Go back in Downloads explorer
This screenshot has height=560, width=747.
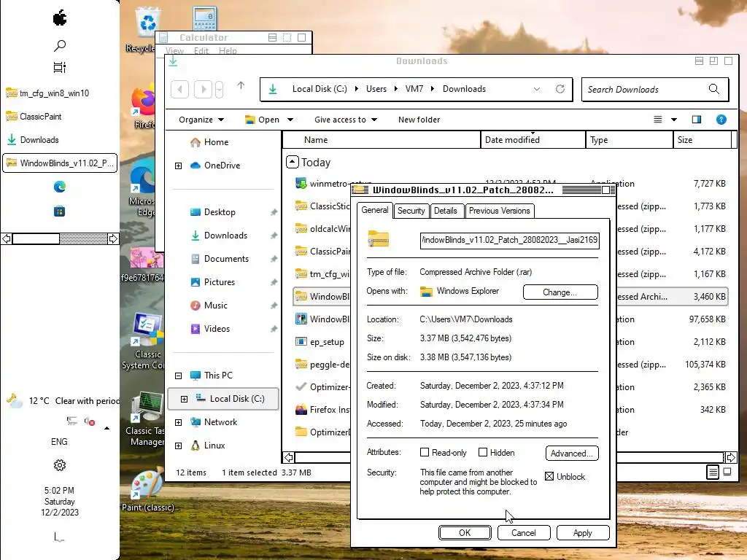click(x=179, y=89)
